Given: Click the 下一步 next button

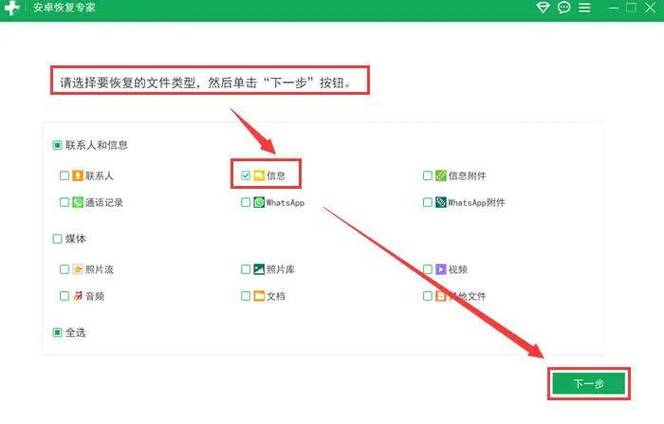Looking at the screenshot, I should [x=589, y=384].
